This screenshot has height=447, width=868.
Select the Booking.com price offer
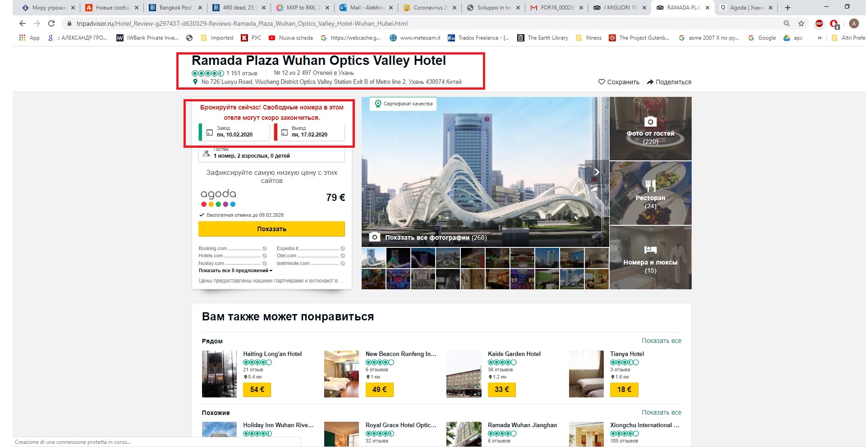click(x=233, y=248)
